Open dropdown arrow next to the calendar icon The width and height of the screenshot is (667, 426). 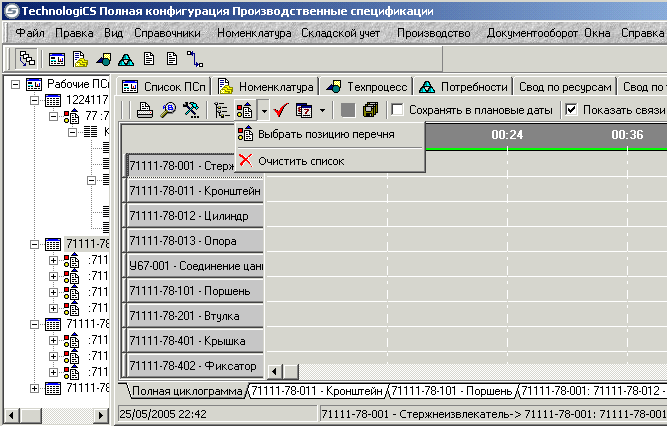point(322,110)
